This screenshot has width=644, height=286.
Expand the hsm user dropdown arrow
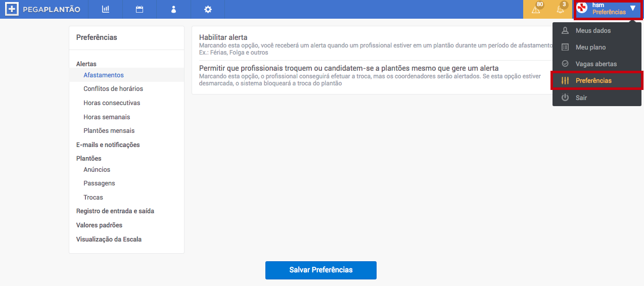click(x=633, y=9)
